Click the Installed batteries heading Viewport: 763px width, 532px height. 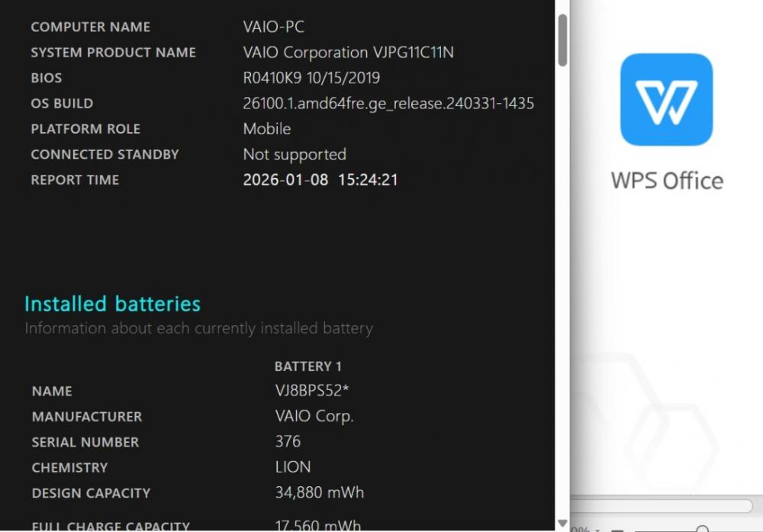tap(112, 304)
